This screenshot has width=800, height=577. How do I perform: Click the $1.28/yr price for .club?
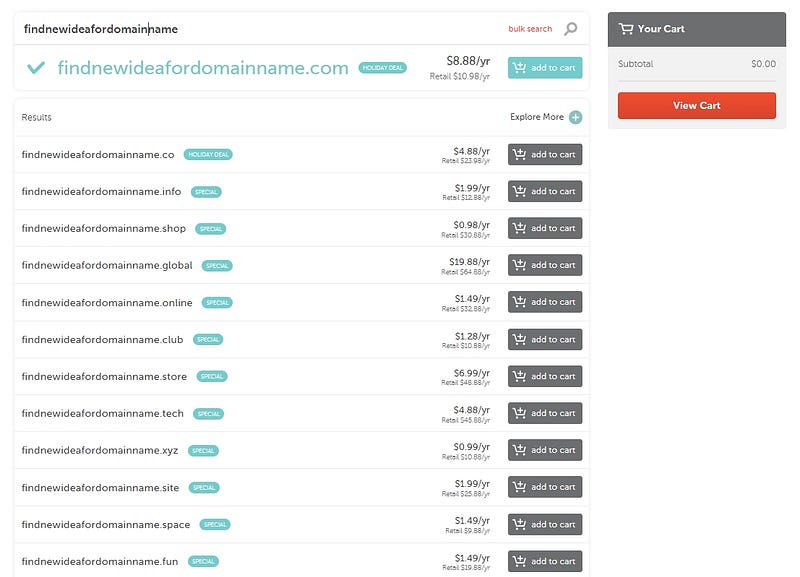coord(472,336)
